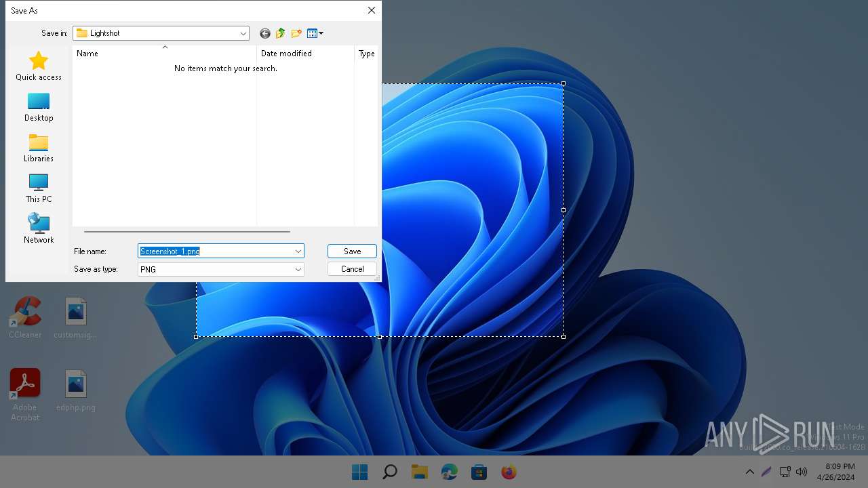Click the bottom-center selection handle

pos(380,337)
